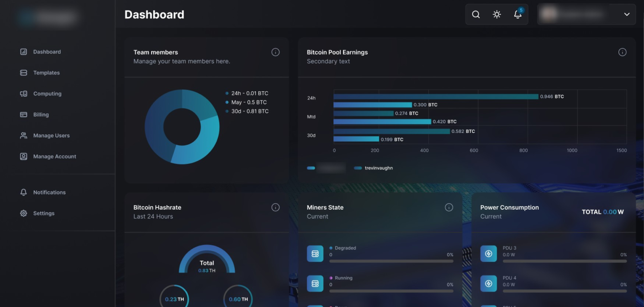
Task: Toggle light theme with sun icon
Action: click(497, 15)
